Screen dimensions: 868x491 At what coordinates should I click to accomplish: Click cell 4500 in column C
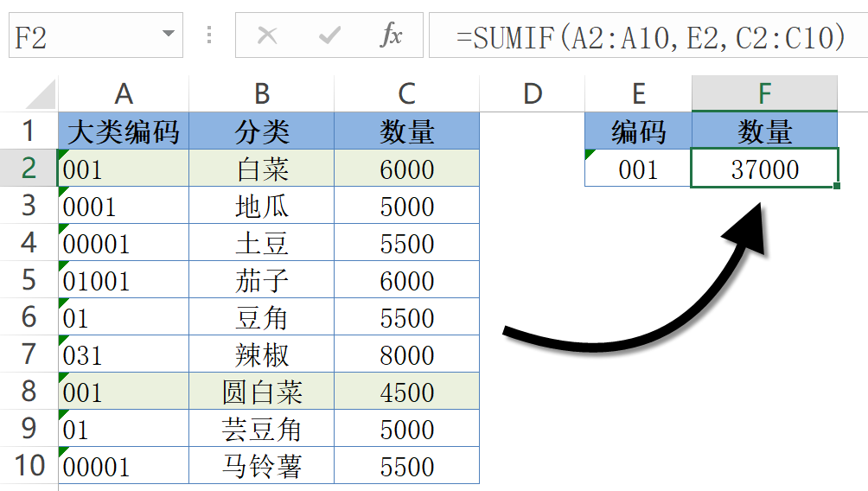coord(407,391)
